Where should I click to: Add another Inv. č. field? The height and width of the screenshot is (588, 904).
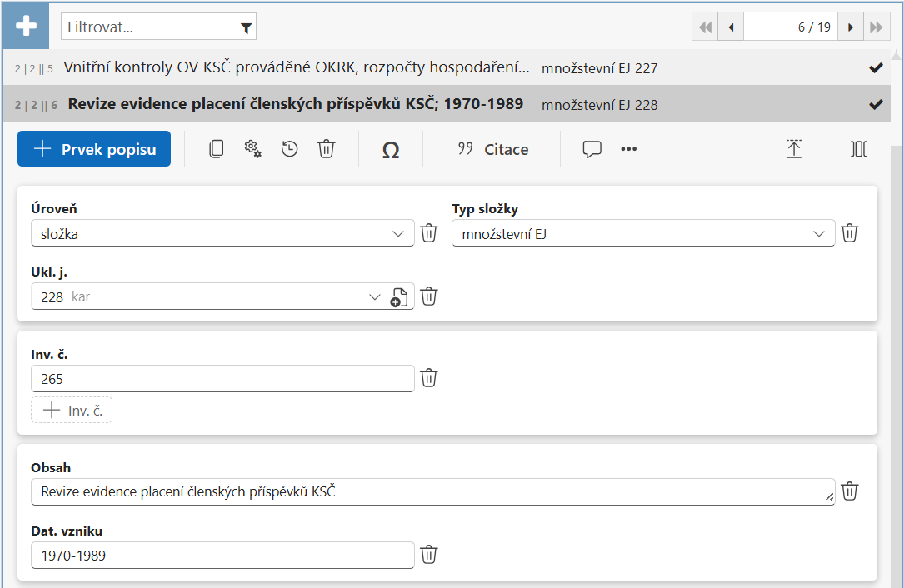(x=72, y=411)
